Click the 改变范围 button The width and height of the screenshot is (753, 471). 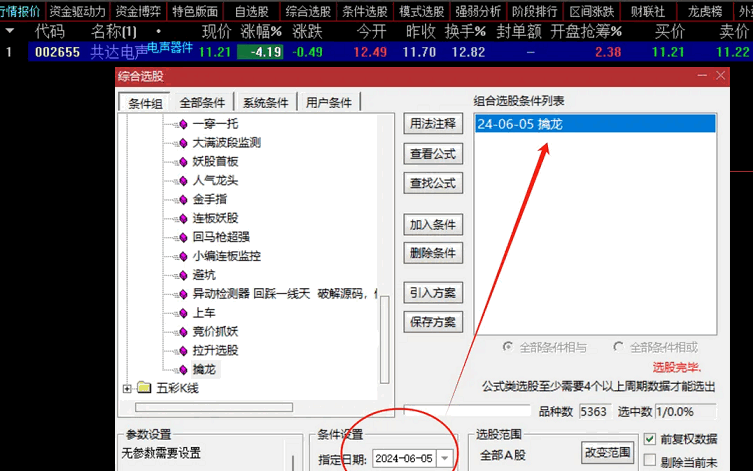pos(607,452)
